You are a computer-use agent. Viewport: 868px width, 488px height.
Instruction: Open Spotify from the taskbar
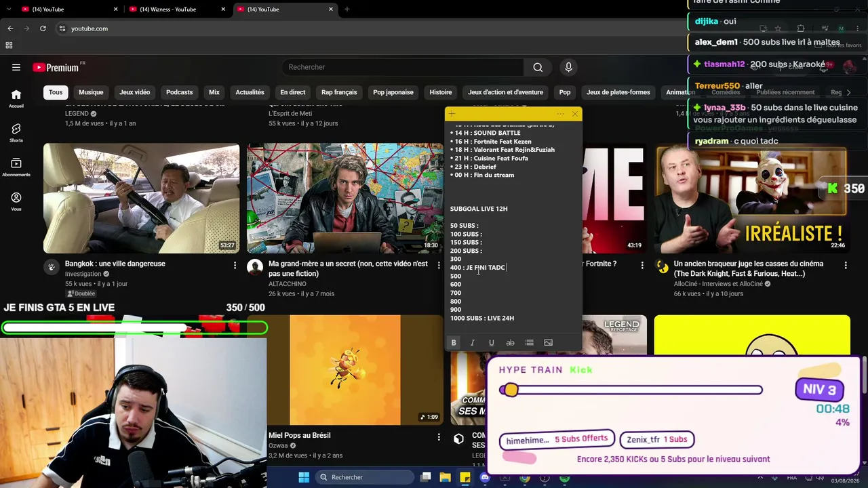pyautogui.click(x=564, y=477)
